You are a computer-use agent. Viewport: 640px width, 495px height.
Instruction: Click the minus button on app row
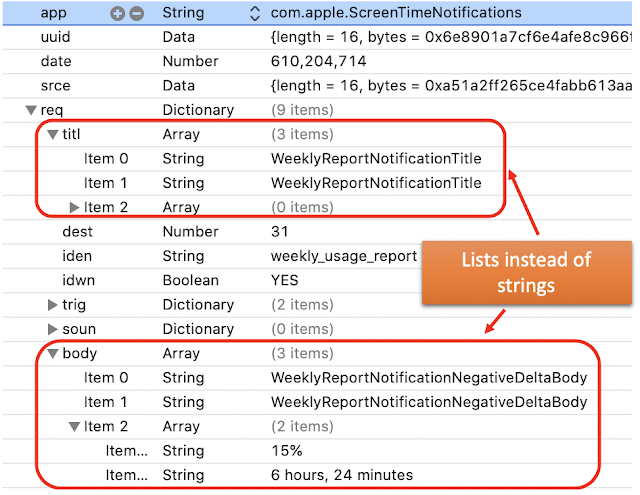[x=136, y=14]
